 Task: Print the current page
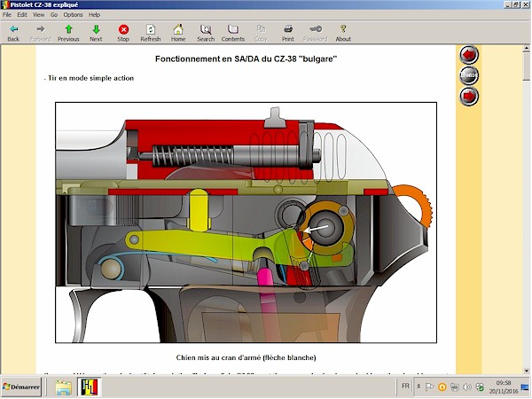288,34
